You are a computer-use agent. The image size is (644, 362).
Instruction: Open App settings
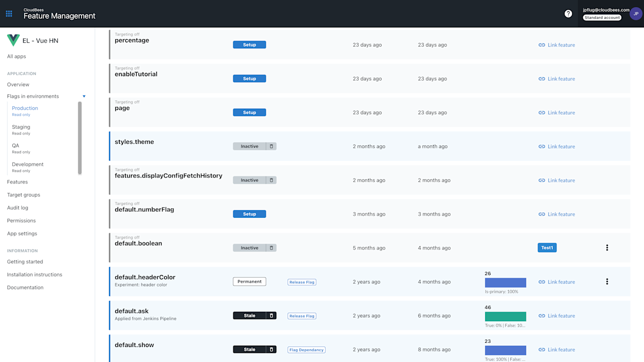tap(23, 233)
